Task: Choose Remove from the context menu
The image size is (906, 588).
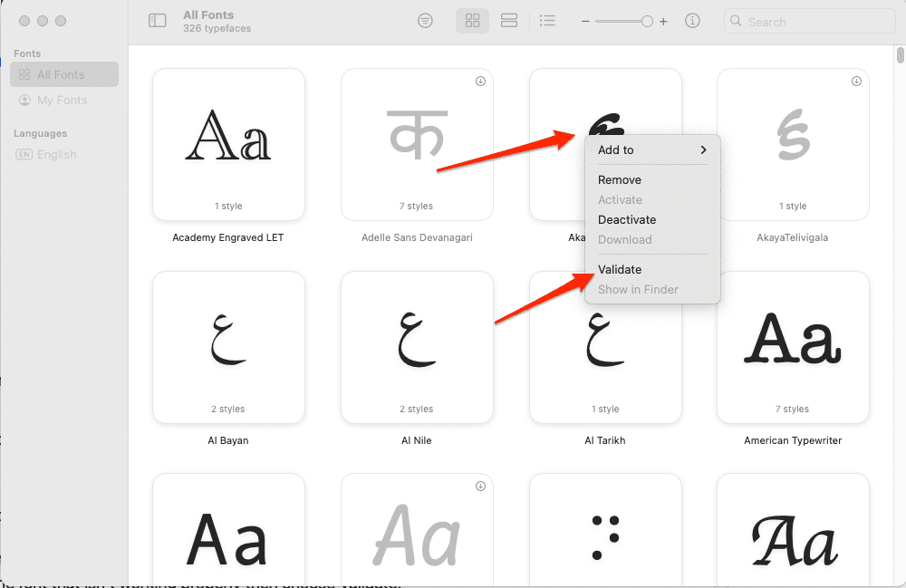Action: click(619, 180)
